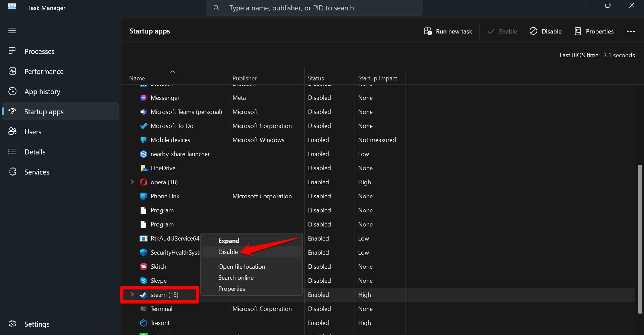
Task: Click the search magnifier icon
Action: click(x=216, y=8)
